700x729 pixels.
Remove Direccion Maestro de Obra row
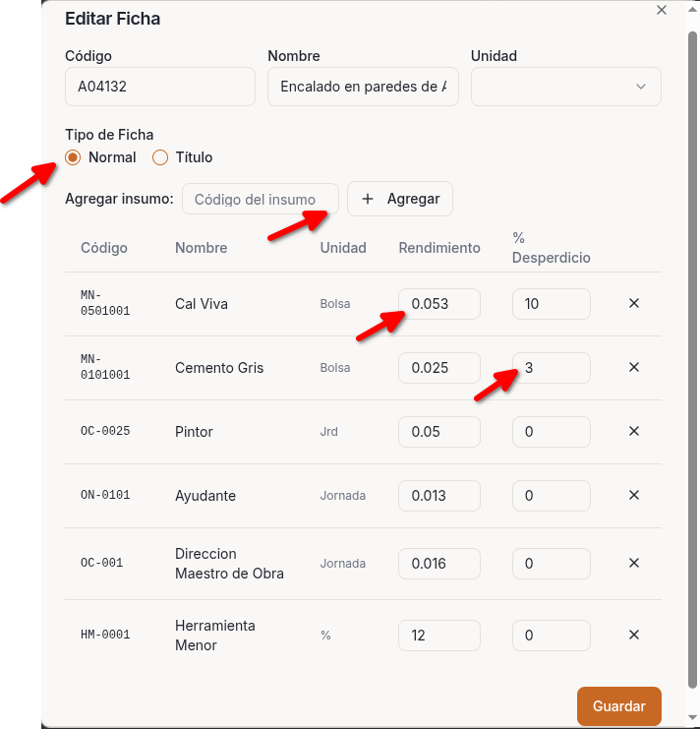click(634, 563)
